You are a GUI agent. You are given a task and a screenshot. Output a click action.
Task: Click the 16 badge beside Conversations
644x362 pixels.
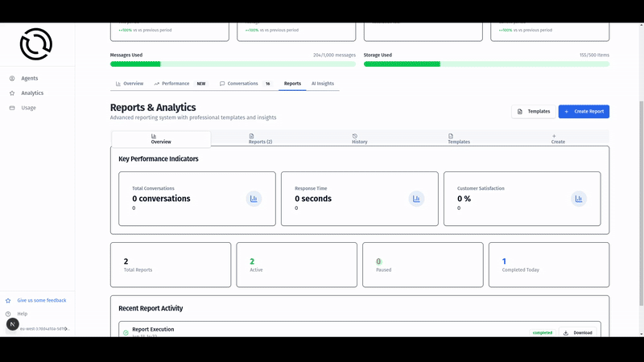point(268,84)
